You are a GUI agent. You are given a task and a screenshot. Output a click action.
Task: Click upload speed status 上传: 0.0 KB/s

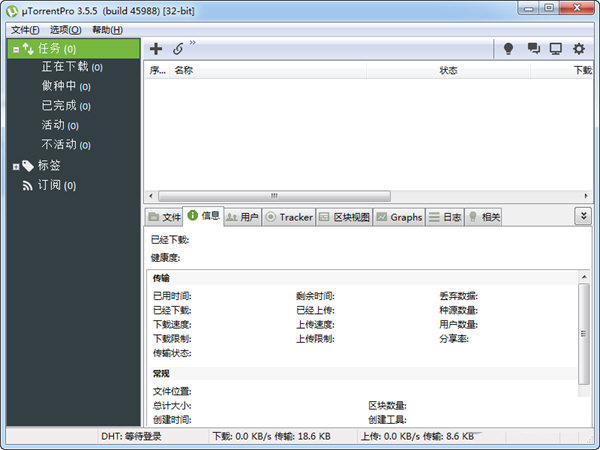pos(390,436)
